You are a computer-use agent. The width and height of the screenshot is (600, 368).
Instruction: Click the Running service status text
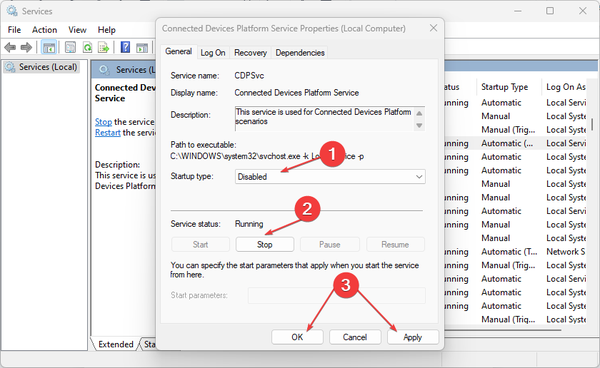coord(249,224)
